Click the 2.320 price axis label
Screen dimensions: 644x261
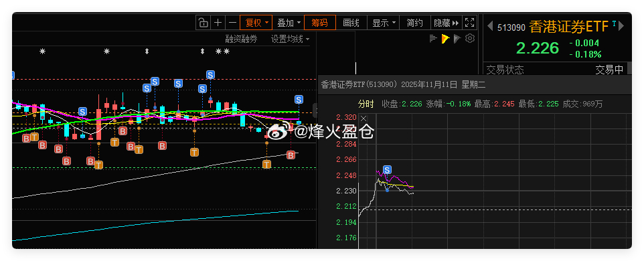point(346,117)
